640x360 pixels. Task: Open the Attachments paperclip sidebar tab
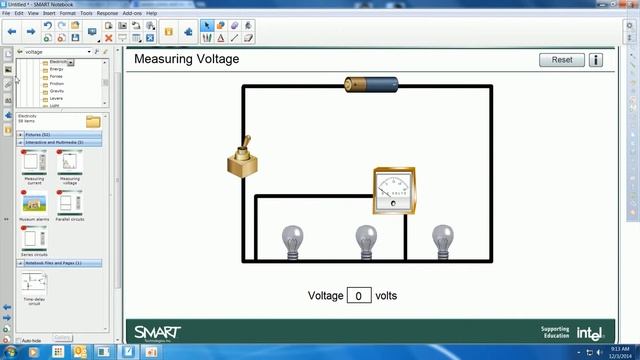point(8,85)
